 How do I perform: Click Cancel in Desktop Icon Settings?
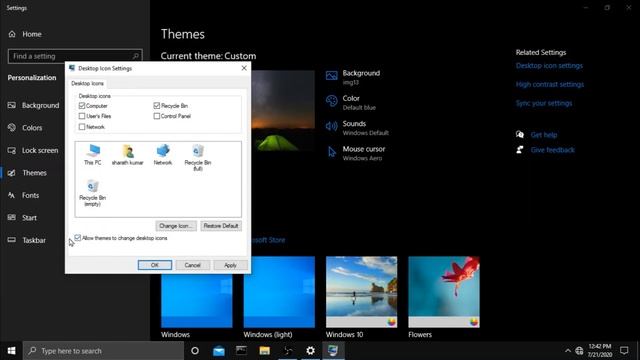point(193,265)
